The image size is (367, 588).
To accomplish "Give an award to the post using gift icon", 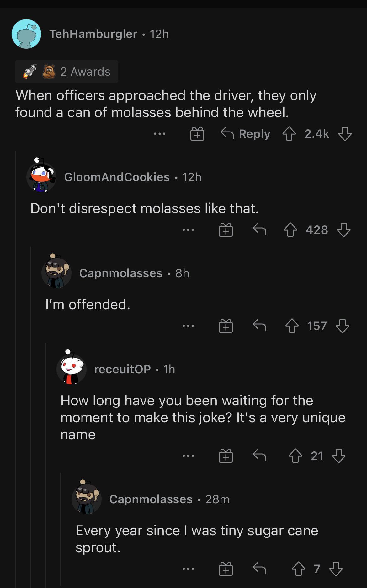I will [x=198, y=134].
